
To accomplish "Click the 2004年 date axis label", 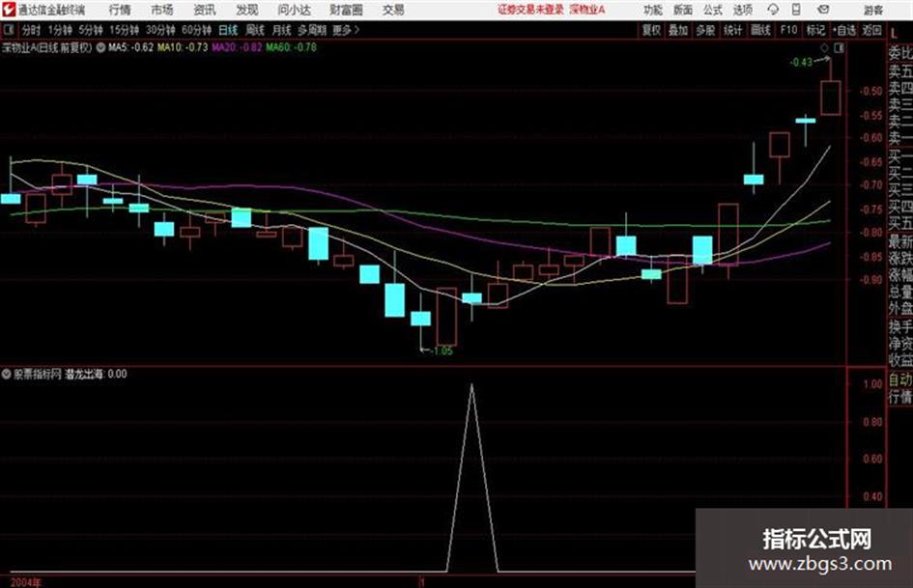I will (x=26, y=582).
